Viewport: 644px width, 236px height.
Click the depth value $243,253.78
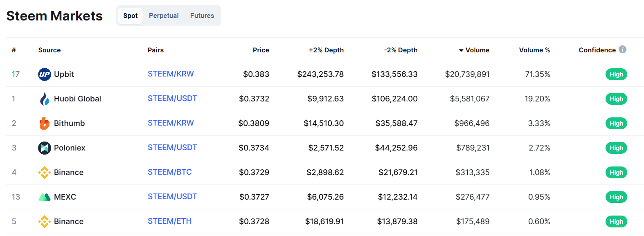coord(320,74)
